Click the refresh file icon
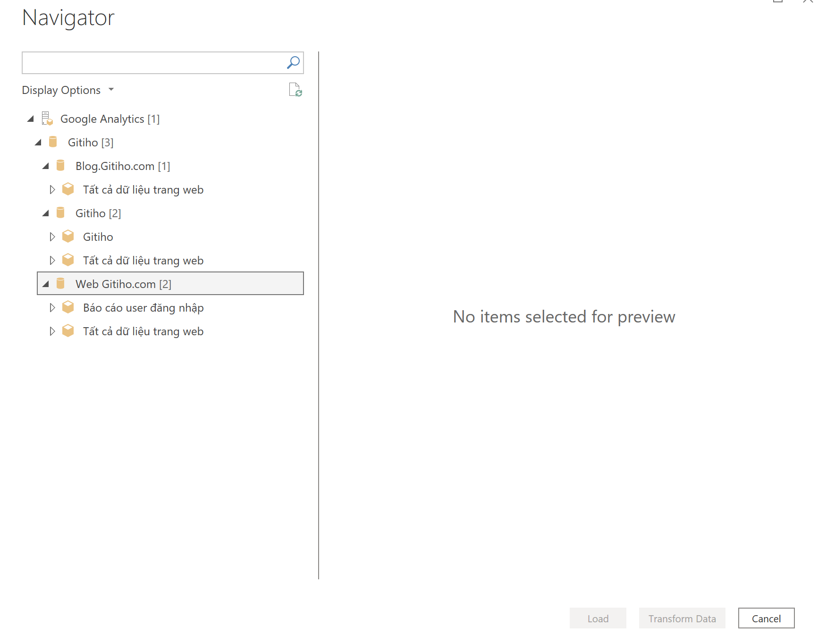818x644 pixels. tap(295, 90)
